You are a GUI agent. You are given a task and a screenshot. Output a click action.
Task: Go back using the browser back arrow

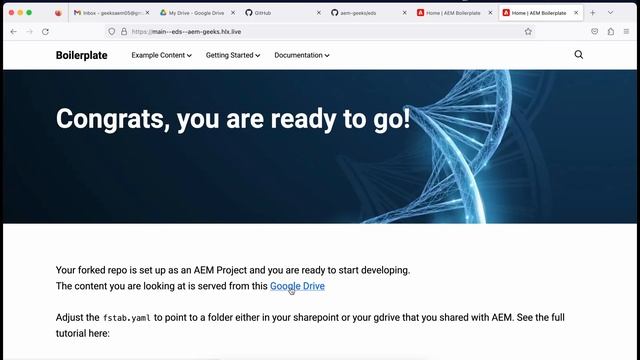13,31
